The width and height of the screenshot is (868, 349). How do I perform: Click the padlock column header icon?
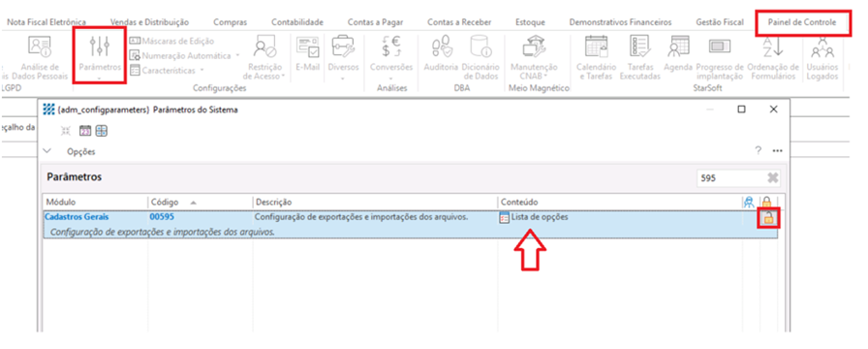767,203
